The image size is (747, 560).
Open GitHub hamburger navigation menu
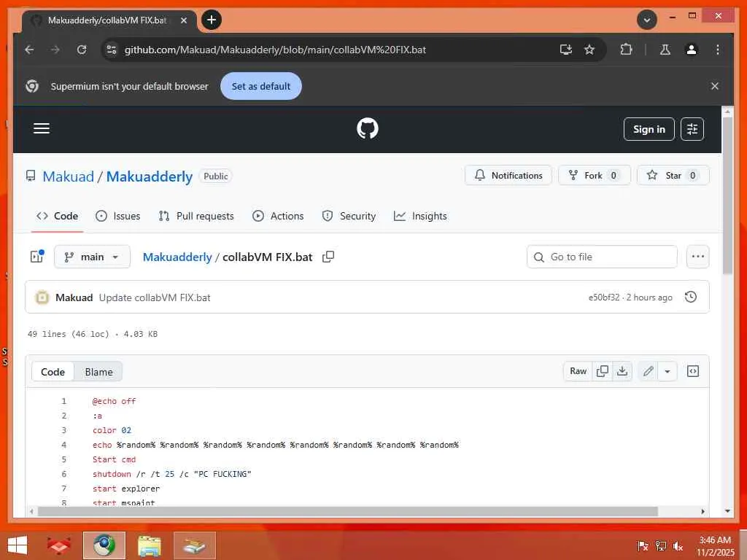coord(42,128)
